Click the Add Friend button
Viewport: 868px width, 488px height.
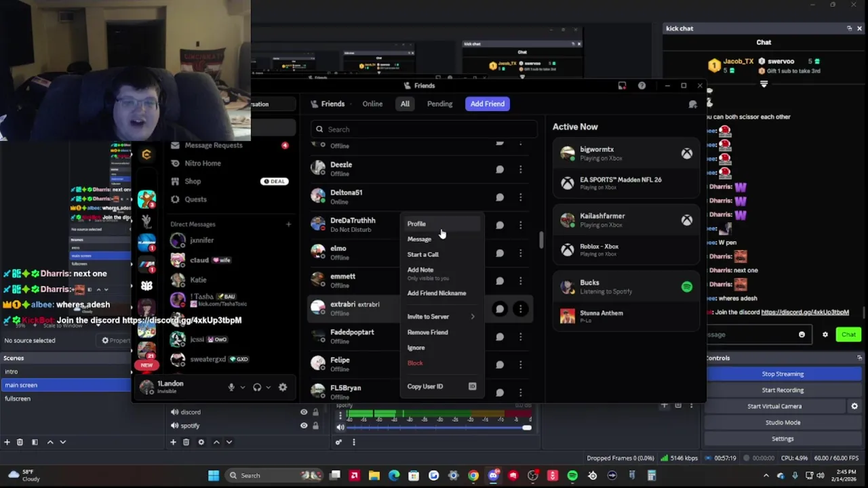488,104
